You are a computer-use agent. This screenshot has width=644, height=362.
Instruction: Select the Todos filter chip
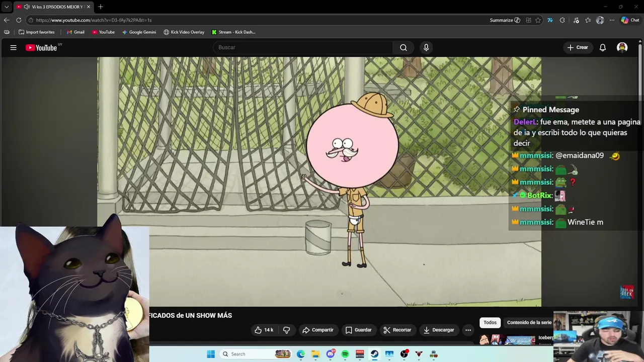(490, 322)
